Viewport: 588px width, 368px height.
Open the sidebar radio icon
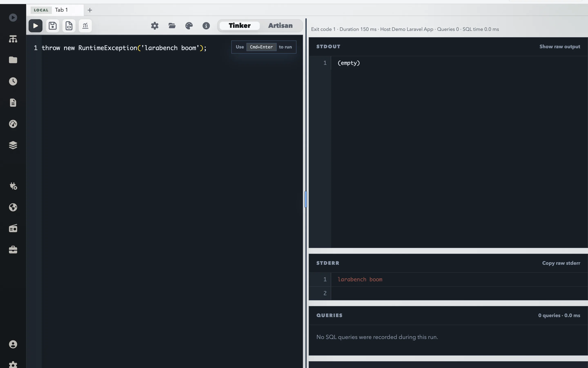coord(13,228)
